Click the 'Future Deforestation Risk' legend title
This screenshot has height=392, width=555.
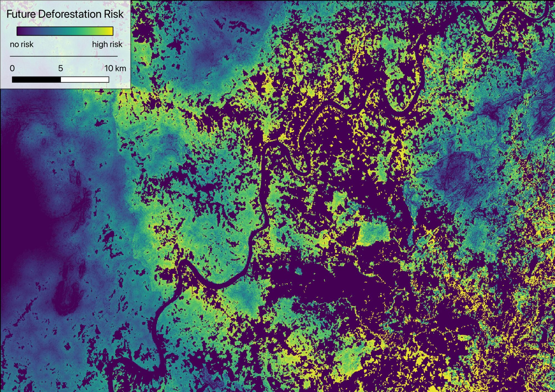(x=65, y=14)
